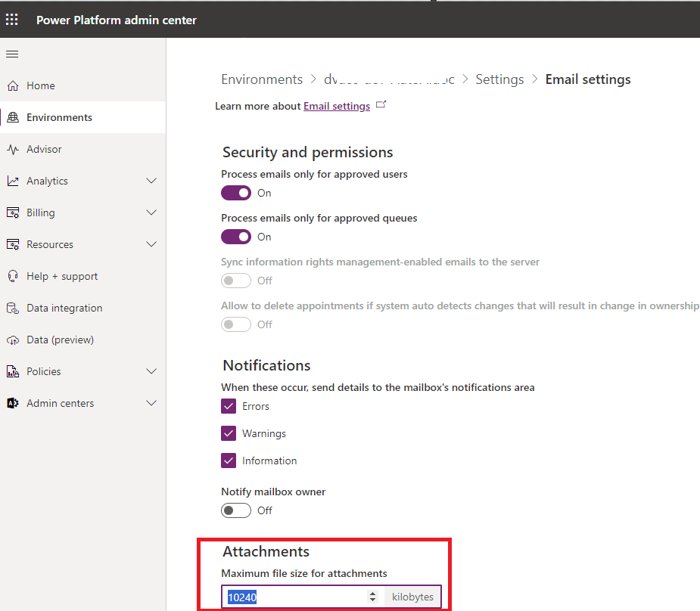Viewport: 700px width, 611px height.
Task: Open the app launcher waffle icon
Action: click(12, 20)
